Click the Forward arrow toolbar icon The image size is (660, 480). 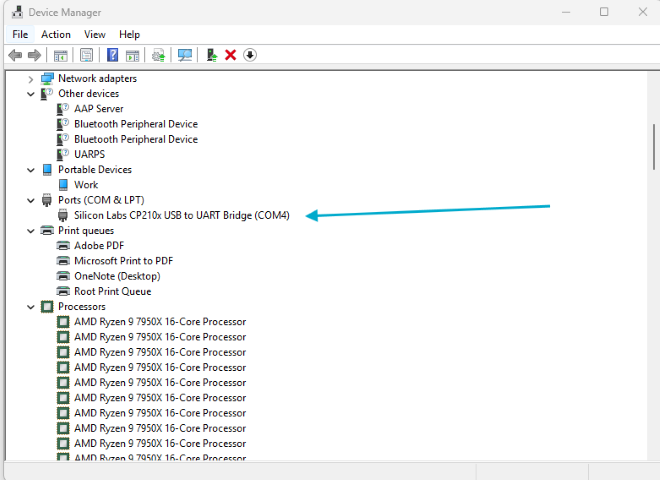(x=34, y=55)
